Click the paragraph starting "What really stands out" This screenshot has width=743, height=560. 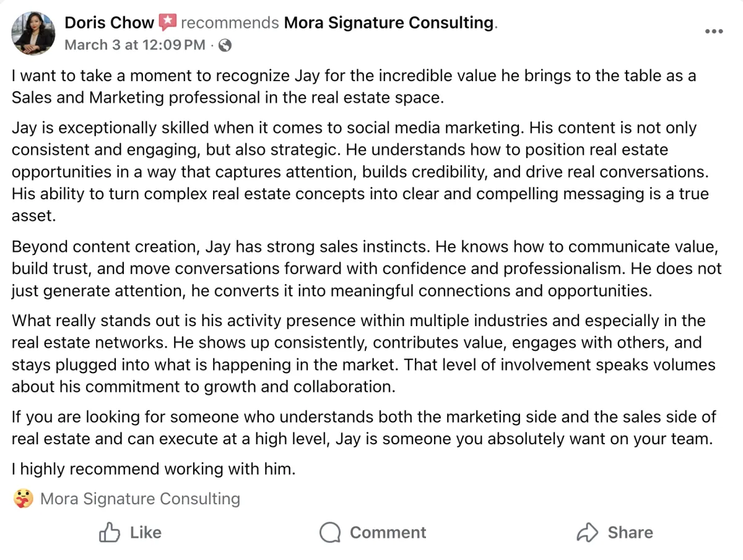tap(362, 354)
